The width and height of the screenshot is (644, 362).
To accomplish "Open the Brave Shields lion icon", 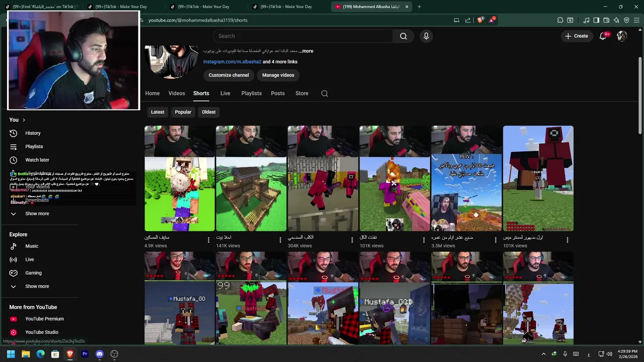I will coord(480,20).
